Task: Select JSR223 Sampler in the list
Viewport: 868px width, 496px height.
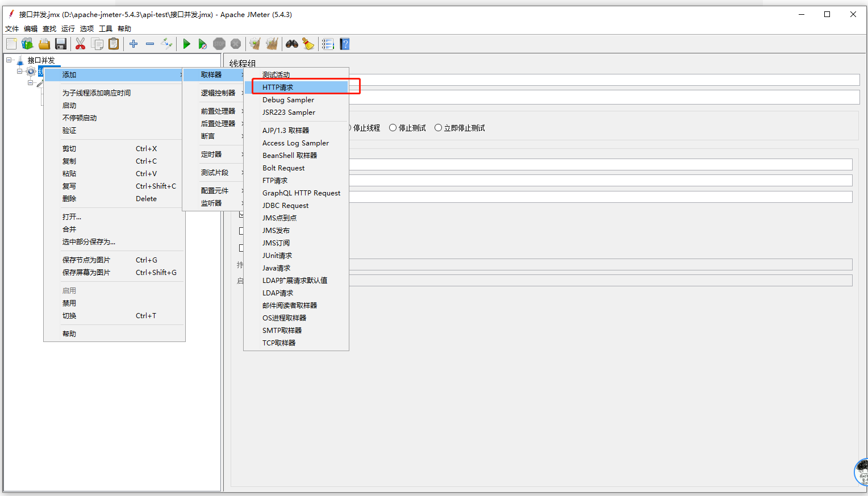Action: pyautogui.click(x=296, y=112)
